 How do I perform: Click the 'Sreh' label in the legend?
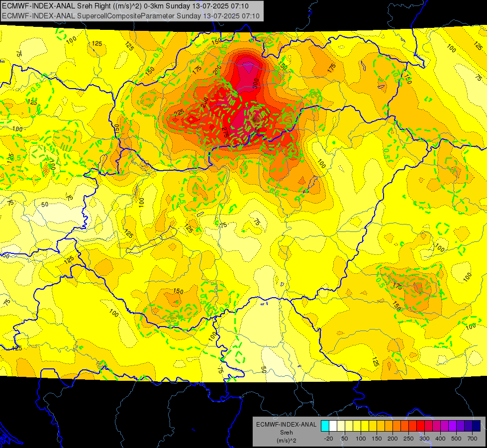tap(286, 433)
